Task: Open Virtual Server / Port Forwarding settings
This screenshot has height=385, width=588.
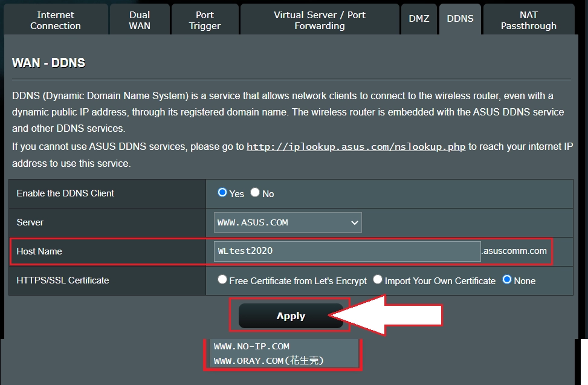Action: 319,19
